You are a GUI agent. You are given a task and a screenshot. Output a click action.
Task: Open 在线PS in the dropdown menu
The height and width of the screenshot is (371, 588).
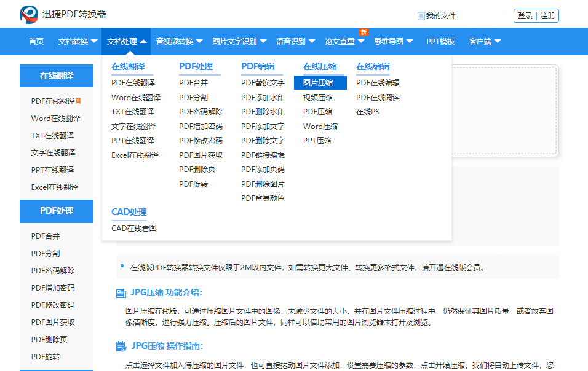coord(368,112)
